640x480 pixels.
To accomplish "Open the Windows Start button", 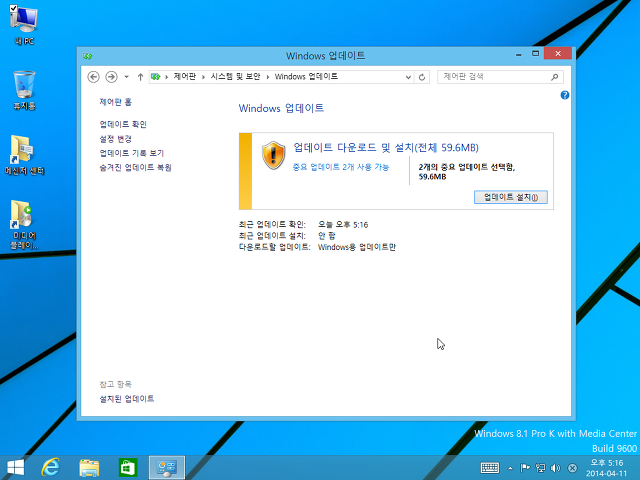I will tap(16, 467).
